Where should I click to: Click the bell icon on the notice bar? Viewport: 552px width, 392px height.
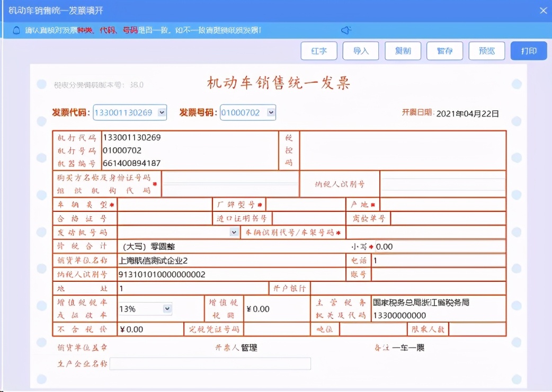(16, 30)
